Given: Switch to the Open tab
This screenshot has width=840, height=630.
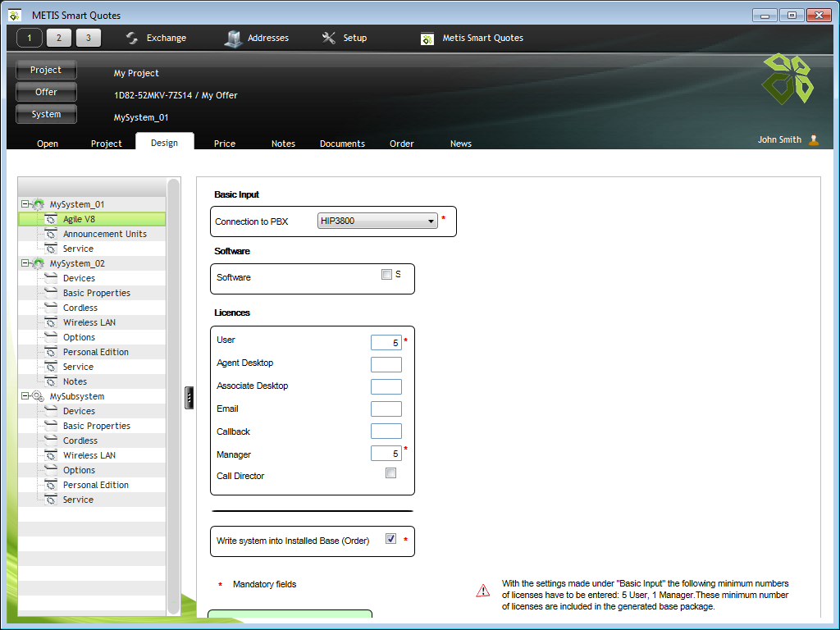Looking at the screenshot, I should [x=47, y=144].
